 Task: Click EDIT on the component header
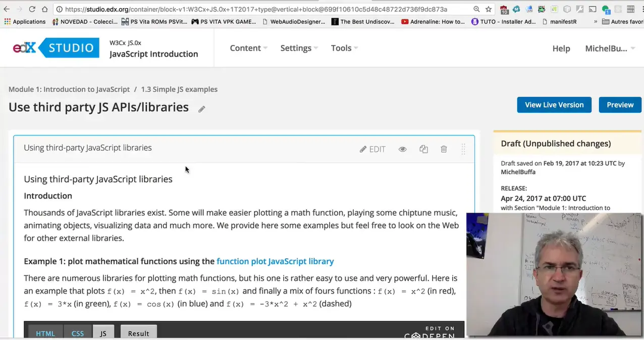tap(372, 149)
